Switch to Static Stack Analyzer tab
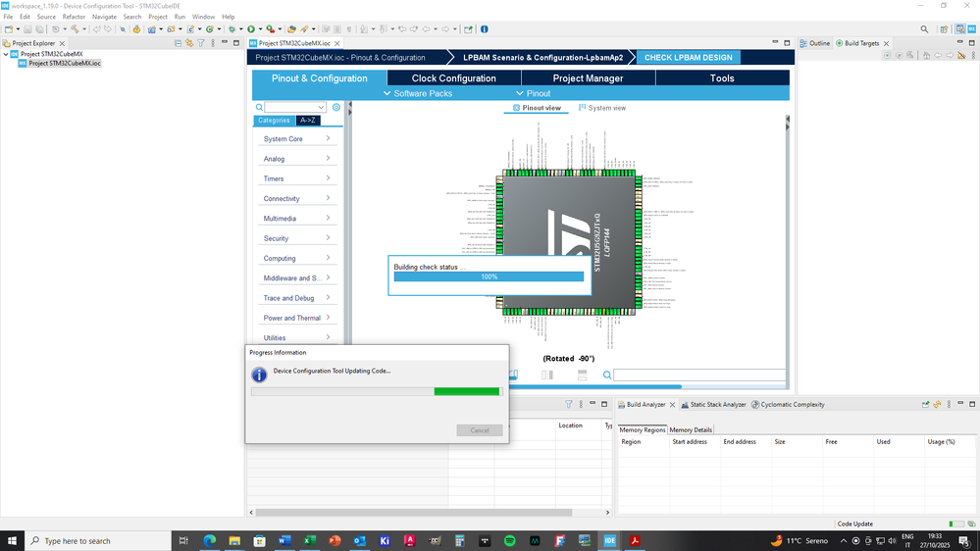This screenshot has width=980, height=551. [x=713, y=405]
